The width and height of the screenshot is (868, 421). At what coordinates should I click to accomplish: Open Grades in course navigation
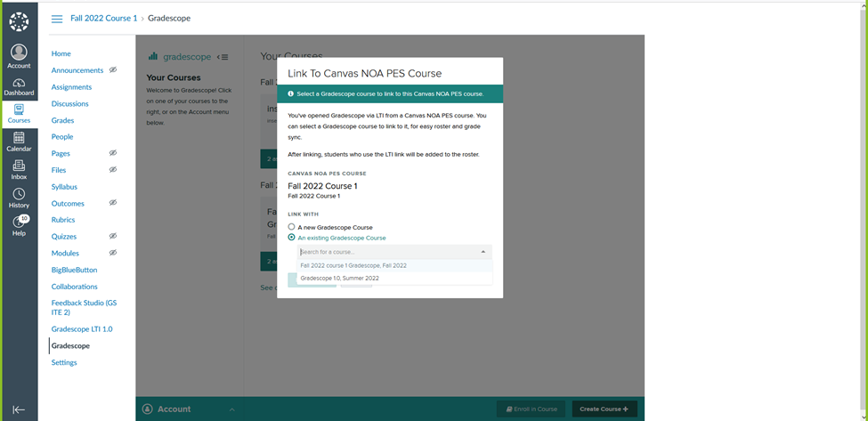point(62,120)
